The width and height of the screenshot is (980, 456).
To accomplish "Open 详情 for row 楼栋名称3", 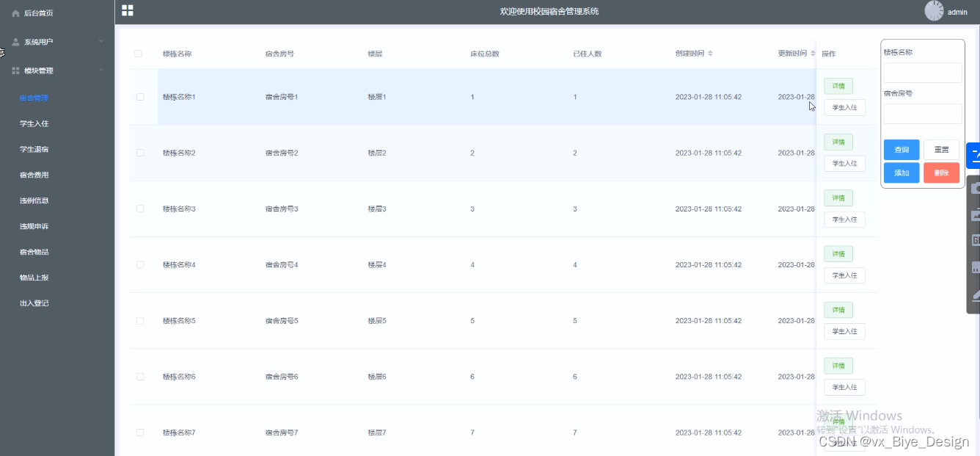I will pos(838,198).
